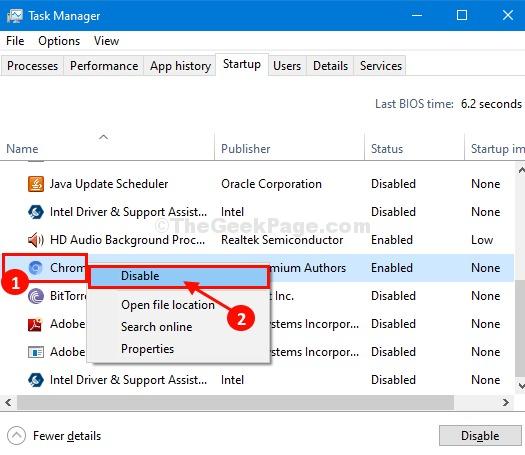The image size is (525, 455).
Task: Click the horizontal scrollbar right arrow
Action: (506, 402)
